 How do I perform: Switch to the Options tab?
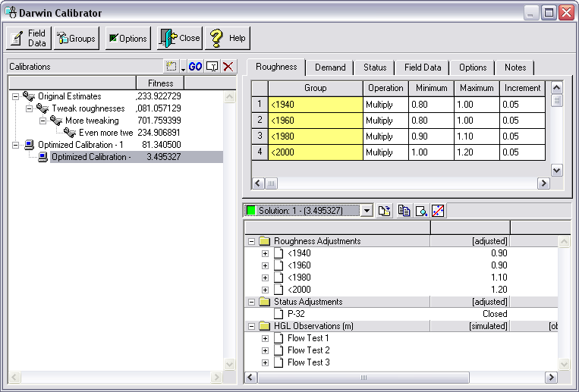click(x=473, y=67)
